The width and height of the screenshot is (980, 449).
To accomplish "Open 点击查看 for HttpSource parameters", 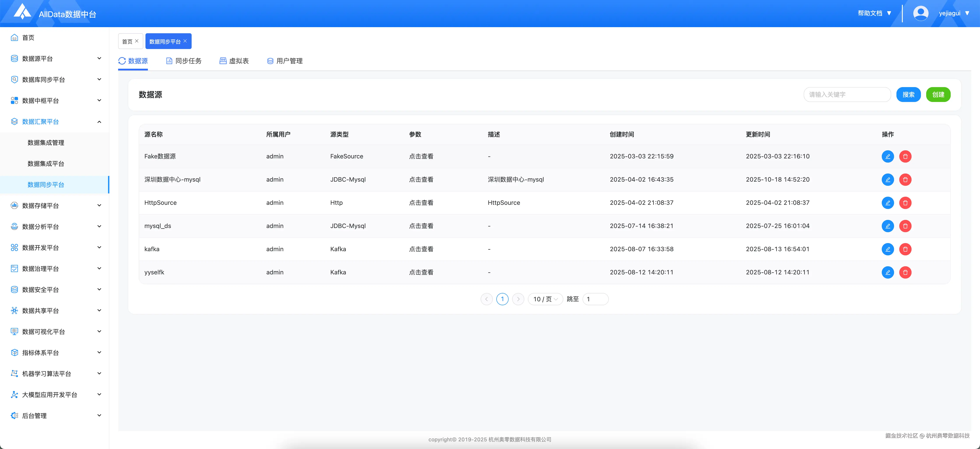I will [x=421, y=202].
